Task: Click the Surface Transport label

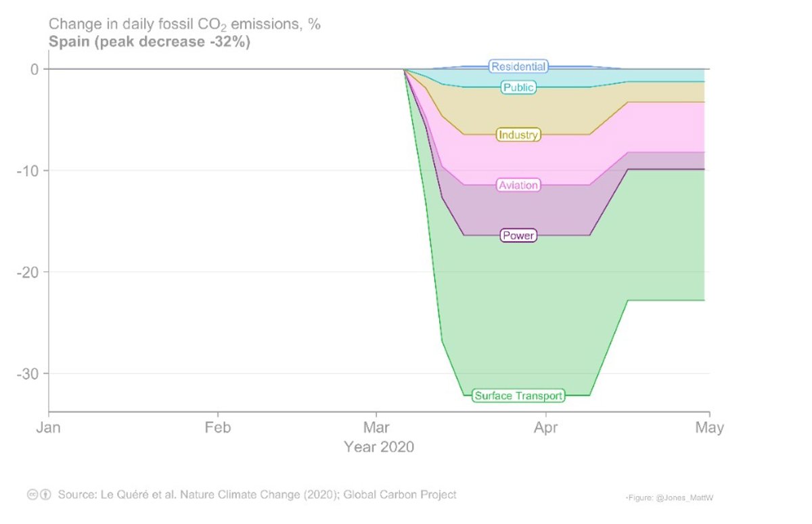Action: 518,396
